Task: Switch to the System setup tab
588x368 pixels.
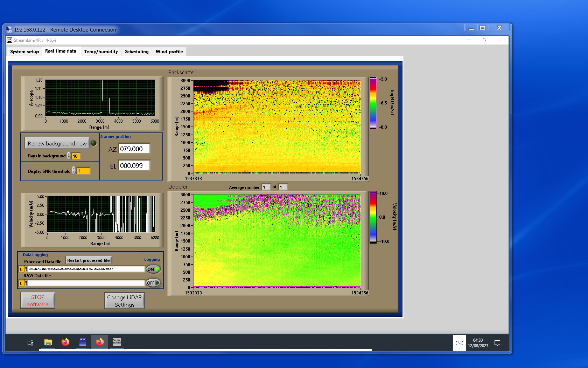Action: 24,52
